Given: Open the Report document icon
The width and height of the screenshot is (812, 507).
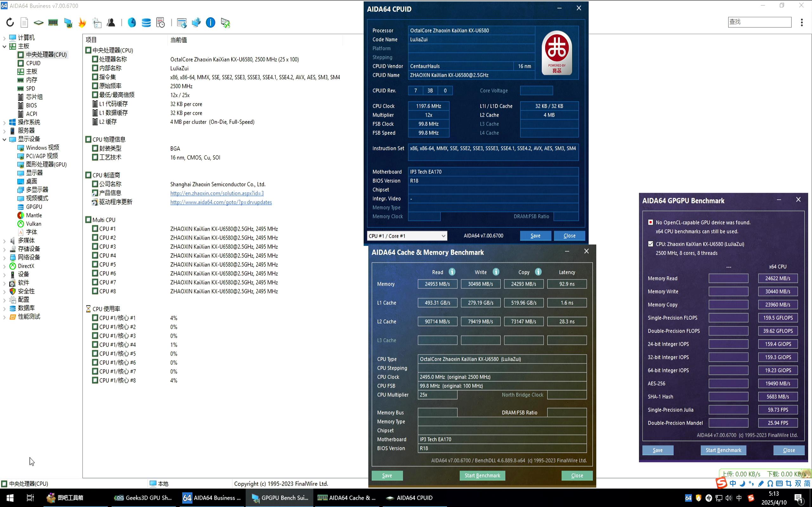Looking at the screenshot, I should (x=24, y=22).
